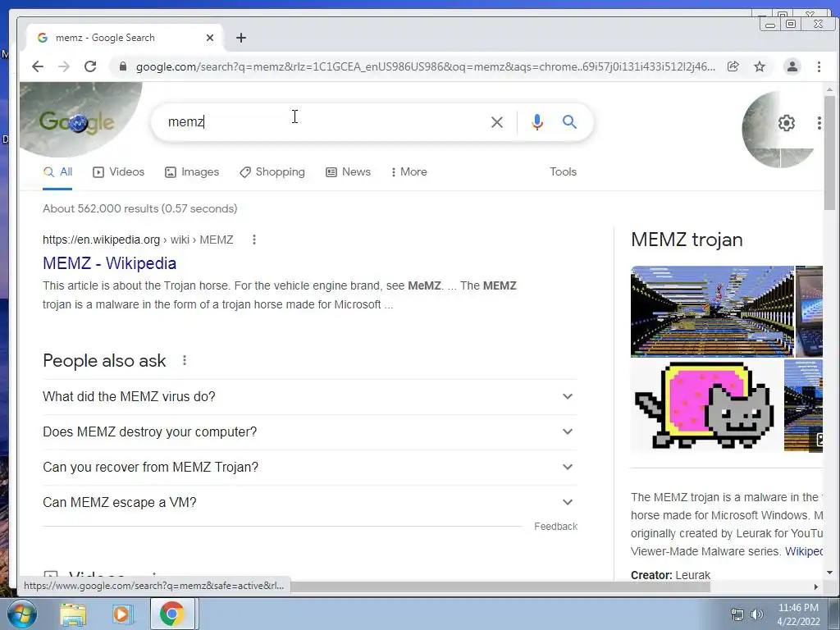Share this page via the share icon
The height and width of the screenshot is (630, 840).
733,66
